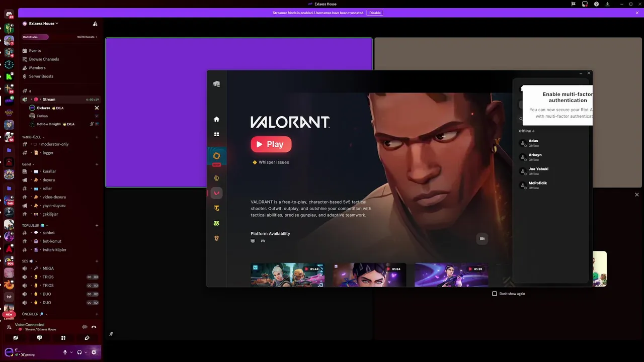Image resolution: width=644 pixels, height=362 pixels.
Task: Open the kurallar channel
Action: (60, 171)
